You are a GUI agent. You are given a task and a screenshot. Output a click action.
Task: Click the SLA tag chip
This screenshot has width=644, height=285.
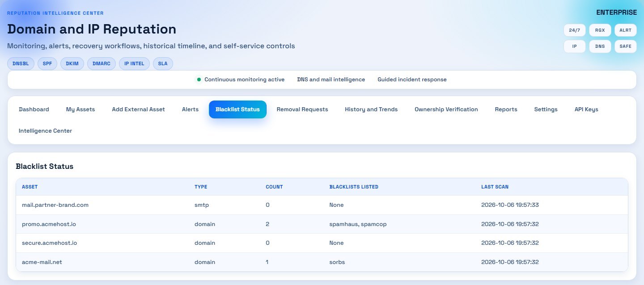163,64
